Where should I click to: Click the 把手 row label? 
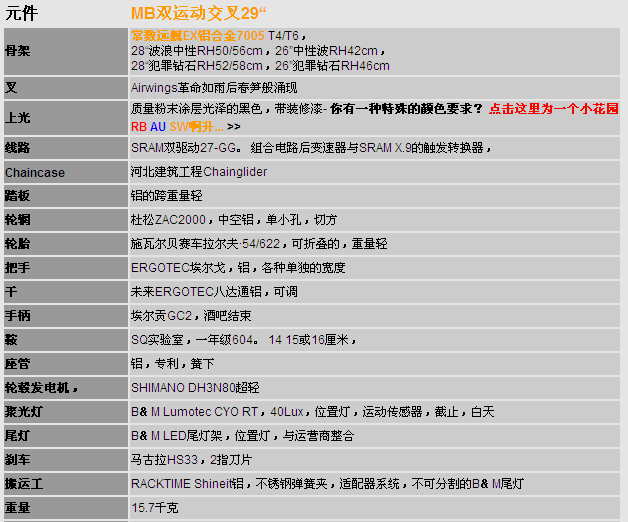click(x=17, y=268)
